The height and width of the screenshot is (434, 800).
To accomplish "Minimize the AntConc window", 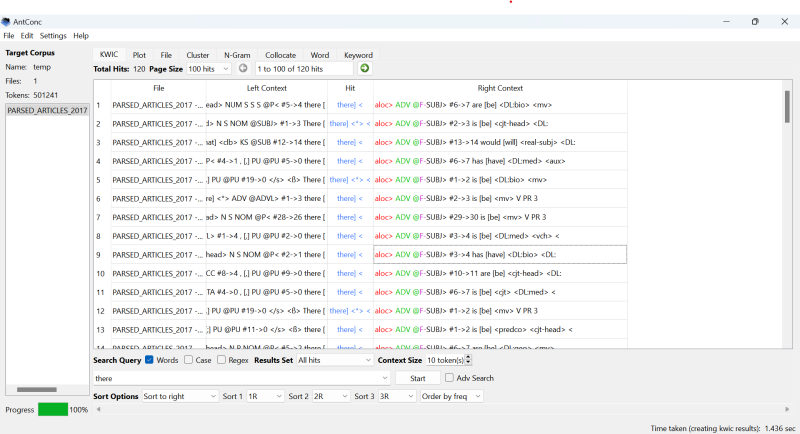I will click(x=726, y=21).
